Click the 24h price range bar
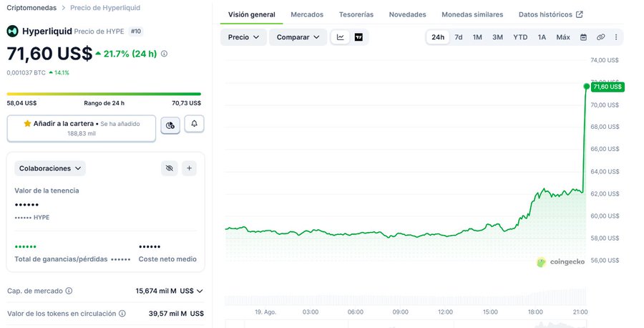 [104, 94]
